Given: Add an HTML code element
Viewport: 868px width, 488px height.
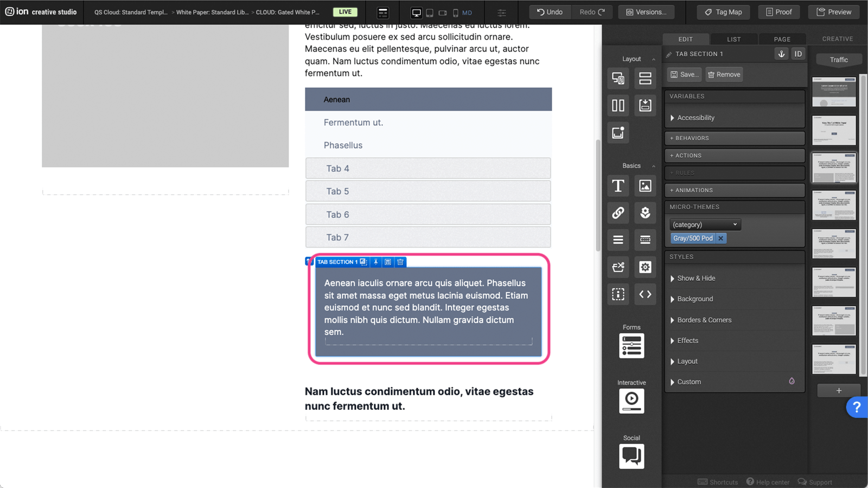Looking at the screenshot, I should [645, 294].
